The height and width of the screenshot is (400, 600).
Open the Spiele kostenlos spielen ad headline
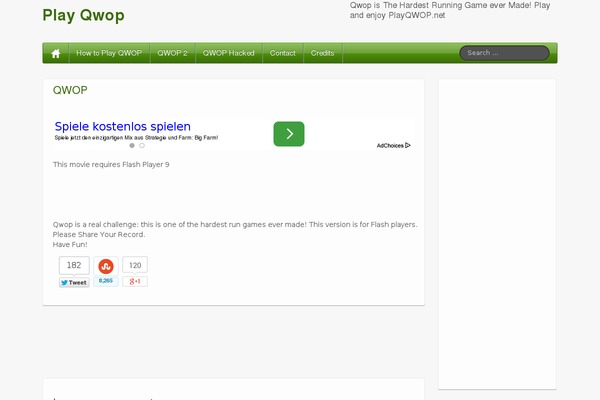pos(122,126)
